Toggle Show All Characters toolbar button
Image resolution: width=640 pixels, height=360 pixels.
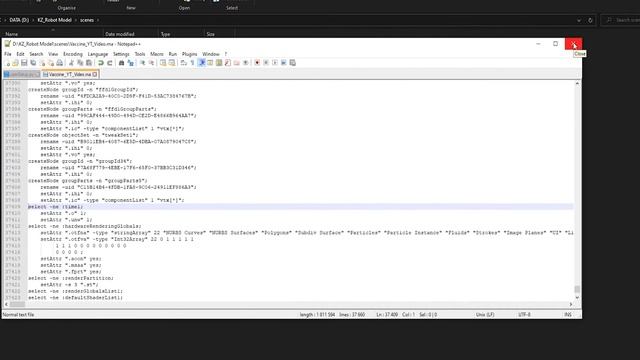(192, 63)
